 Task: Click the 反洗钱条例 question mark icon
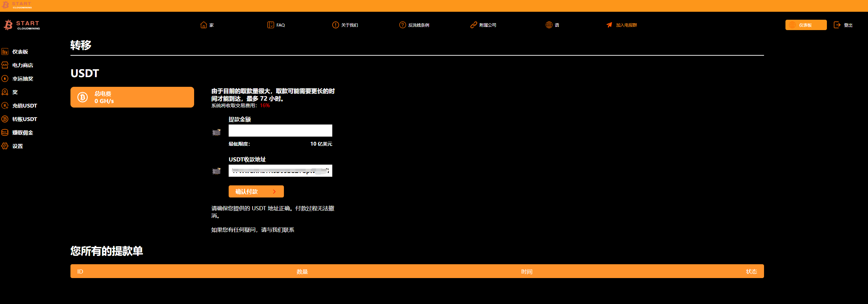(402, 25)
